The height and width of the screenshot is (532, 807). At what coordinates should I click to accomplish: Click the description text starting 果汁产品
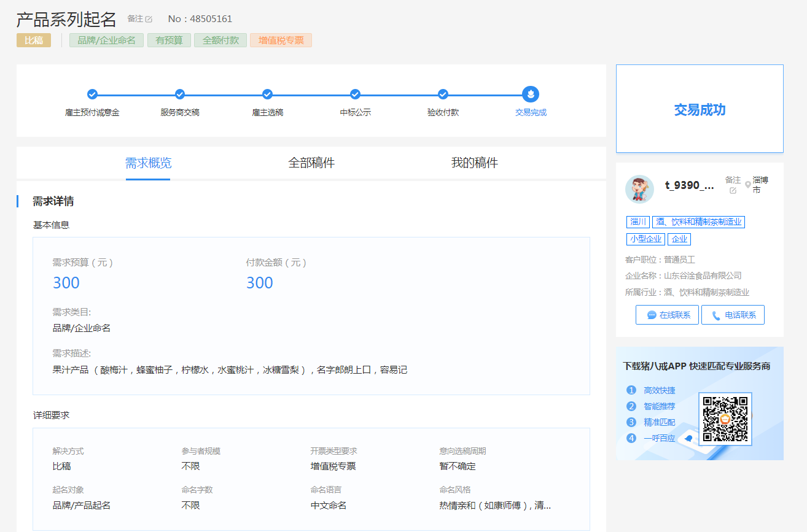click(230, 370)
